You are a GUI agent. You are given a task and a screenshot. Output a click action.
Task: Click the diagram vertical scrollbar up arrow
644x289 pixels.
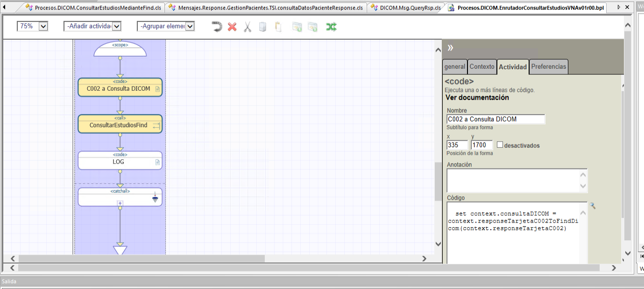click(x=438, y=50)
